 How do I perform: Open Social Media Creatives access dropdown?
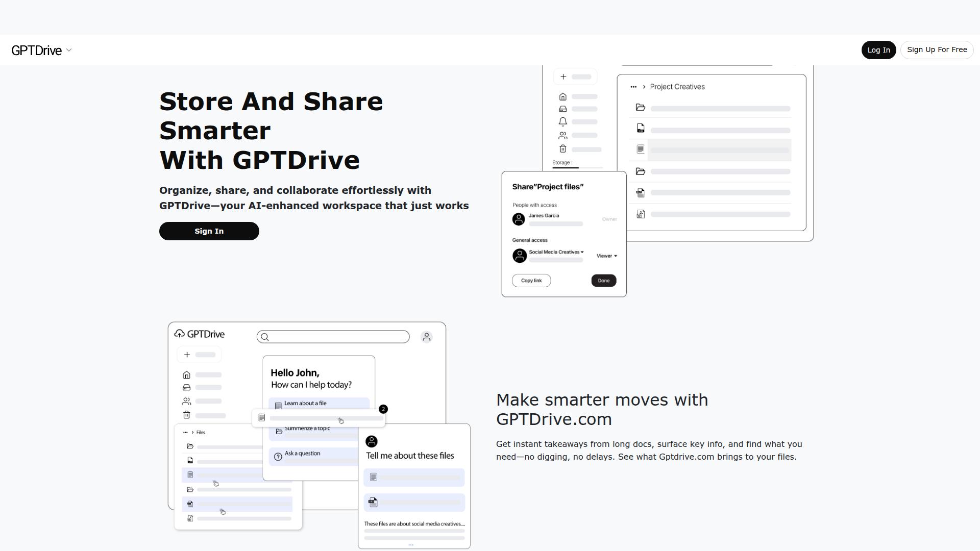click(556, 252)
